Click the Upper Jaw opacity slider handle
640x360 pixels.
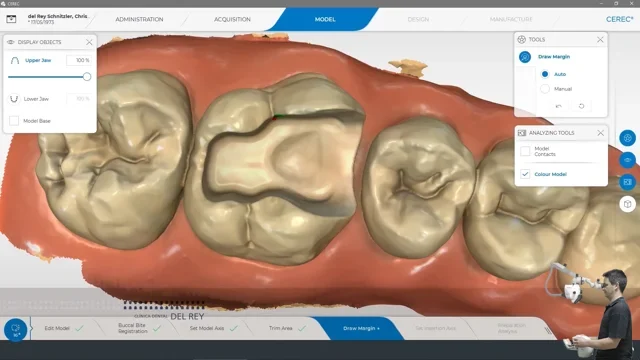click(87, 77)
